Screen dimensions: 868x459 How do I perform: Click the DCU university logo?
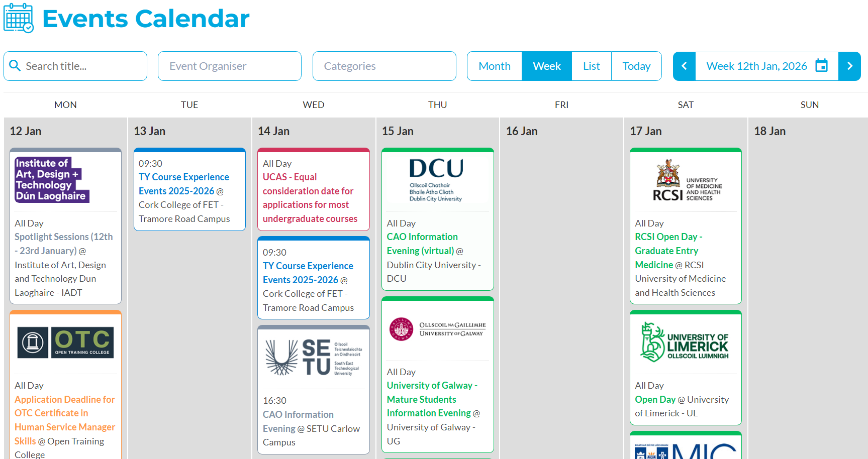pyautogui.click(x=437, y=179)
